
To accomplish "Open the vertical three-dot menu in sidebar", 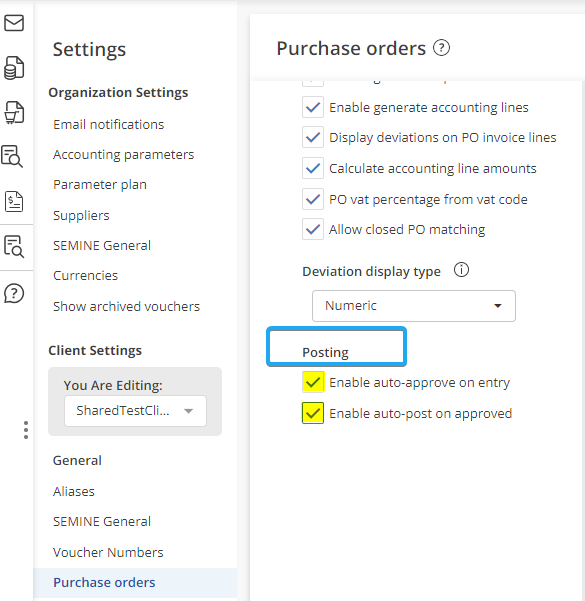I will tap(26, 430).
